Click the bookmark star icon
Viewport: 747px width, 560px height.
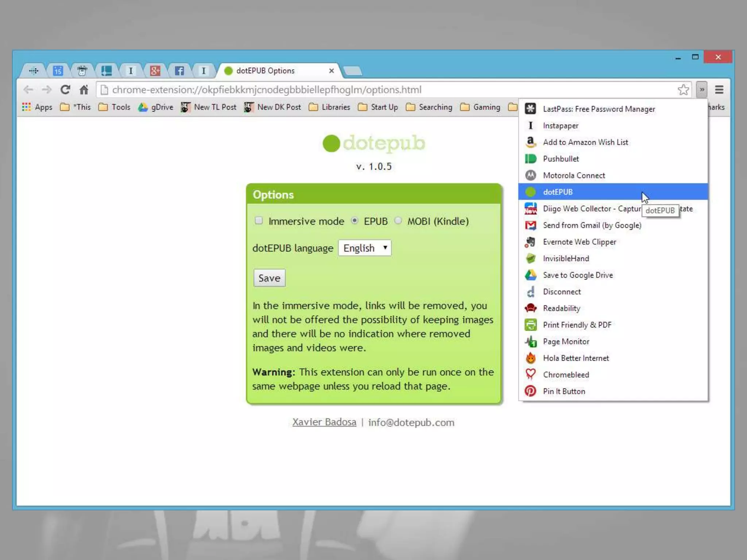coord(683,90)
